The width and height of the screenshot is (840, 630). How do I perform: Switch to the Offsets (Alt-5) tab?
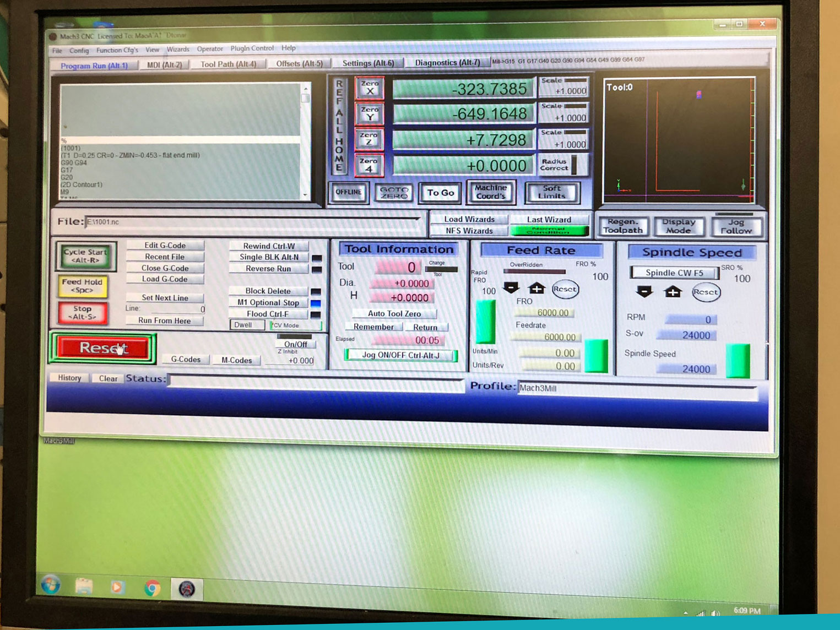coord(299,63)
